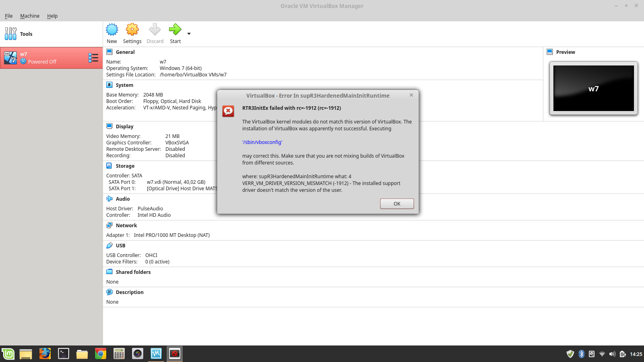Click the Tools icon in sidebar
Viewport: 644px width, 362px height.
coord(11,34)
